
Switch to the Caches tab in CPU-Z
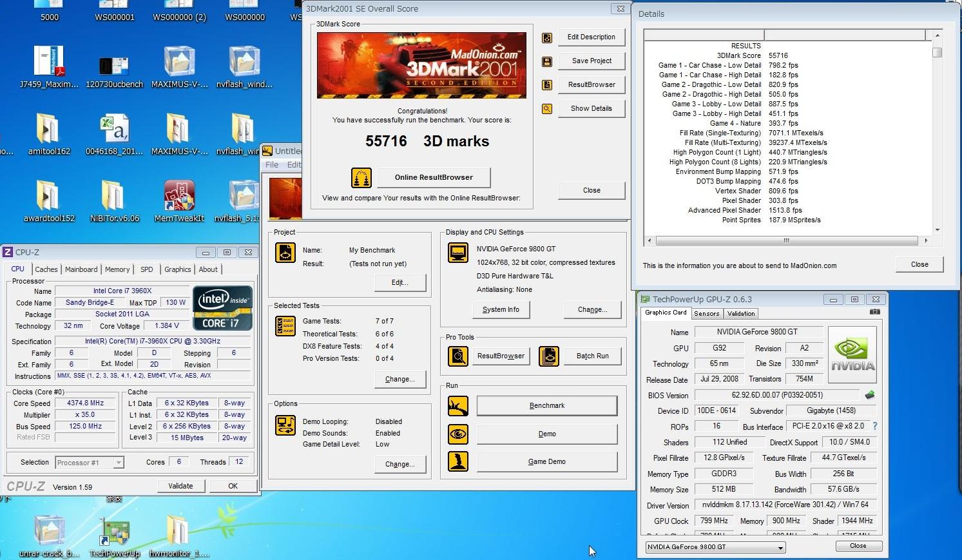[x=46, y=269]
